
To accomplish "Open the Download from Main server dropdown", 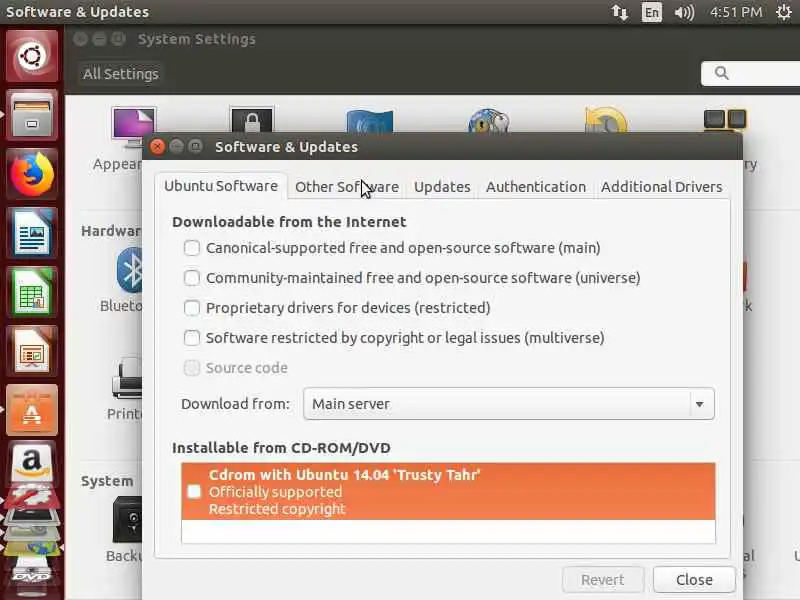I will click(509, 404).
